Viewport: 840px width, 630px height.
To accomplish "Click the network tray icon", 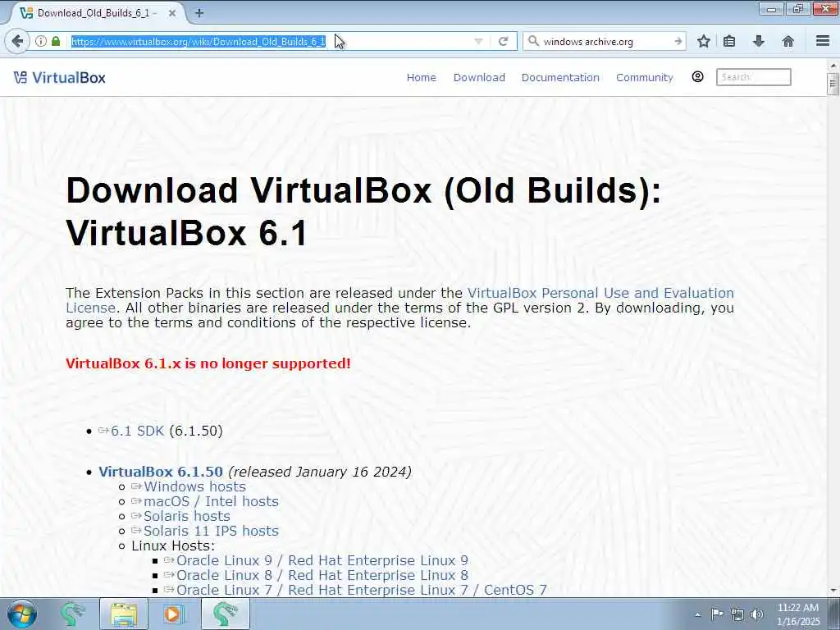I will (737, 614).
